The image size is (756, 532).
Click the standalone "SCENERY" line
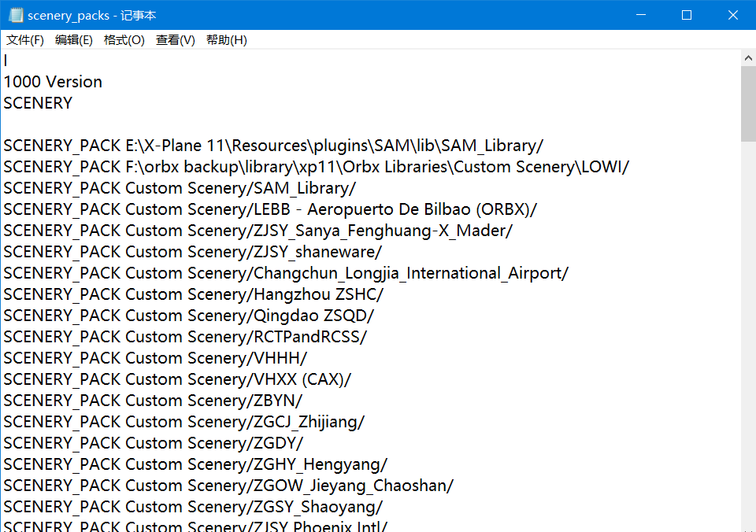38,103
